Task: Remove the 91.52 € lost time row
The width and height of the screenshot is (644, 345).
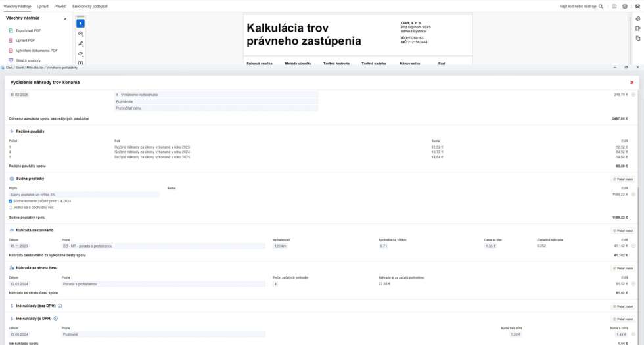Action: point(633,283)
